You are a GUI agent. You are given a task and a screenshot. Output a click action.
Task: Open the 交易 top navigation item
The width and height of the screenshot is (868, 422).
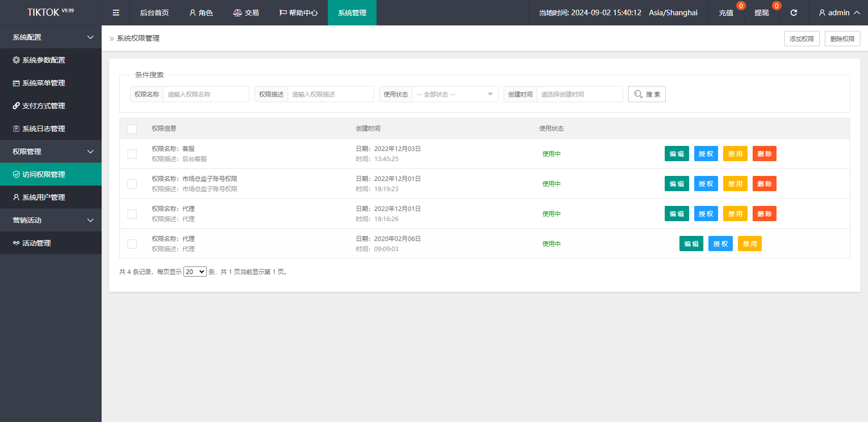coord(246,13)
